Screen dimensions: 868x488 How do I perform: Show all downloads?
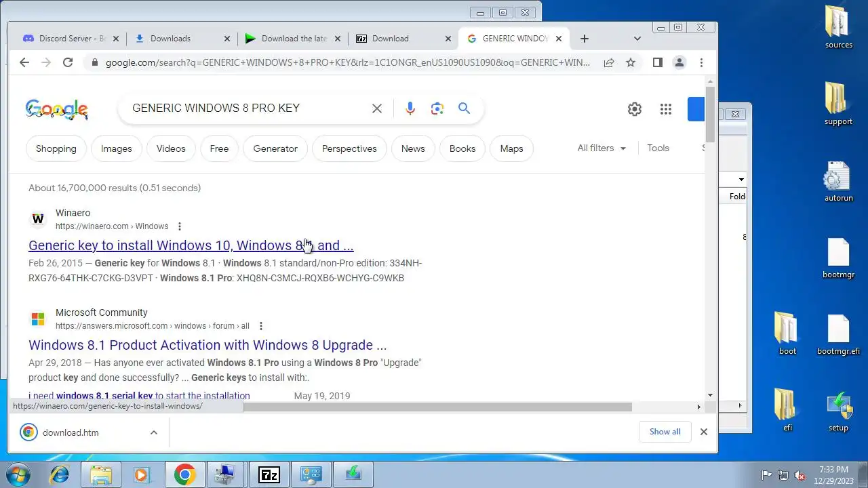coord(665,432)
